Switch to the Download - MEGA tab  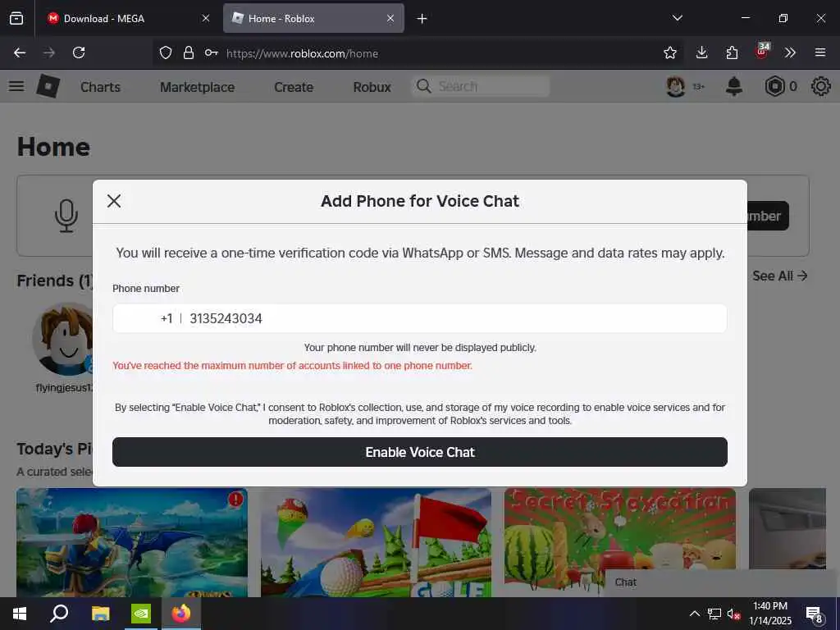[121, 18]
